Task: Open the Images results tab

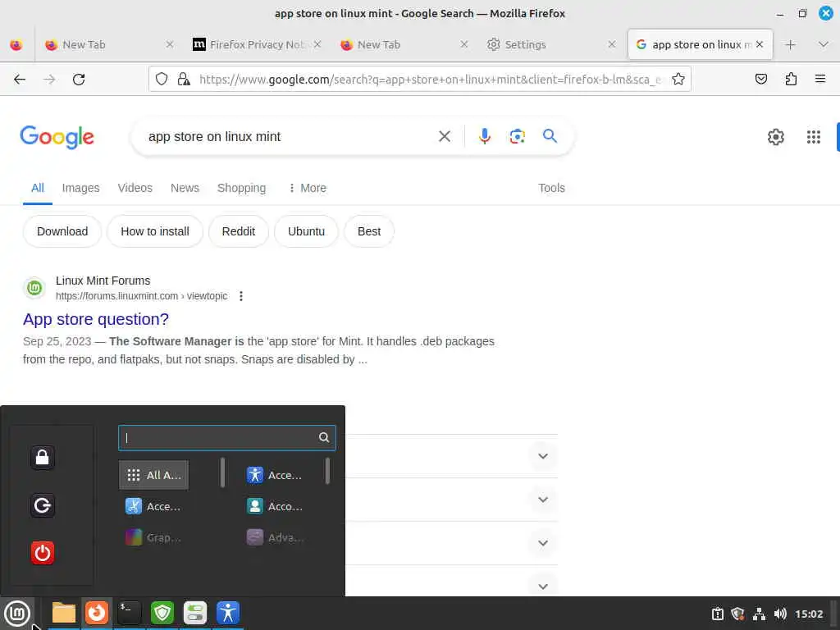Action: pyautogui.click(x=81, y=188)
